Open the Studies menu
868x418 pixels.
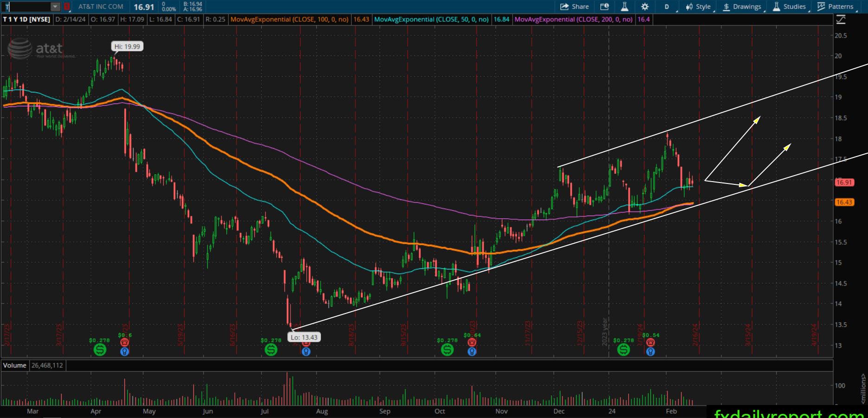click(790, 7)
